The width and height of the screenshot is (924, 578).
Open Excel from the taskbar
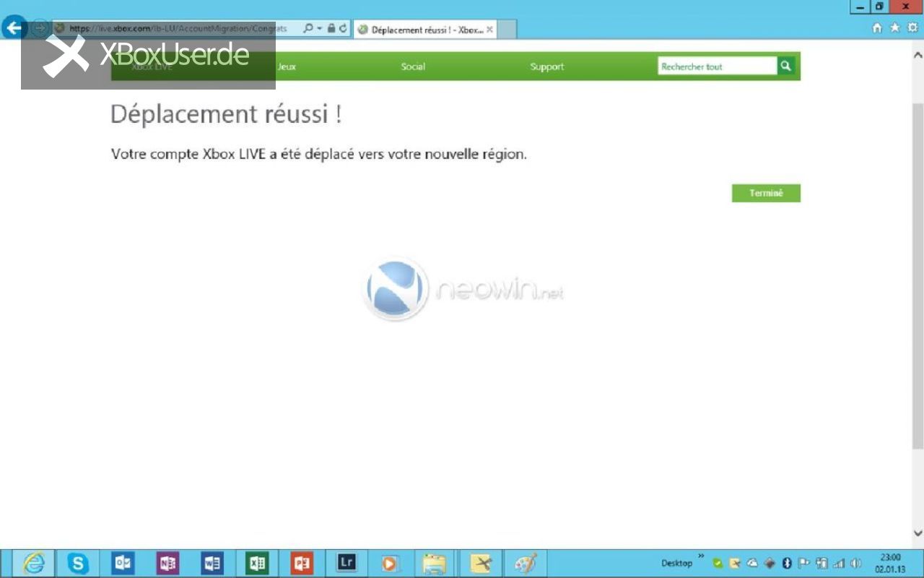[257, 564]
